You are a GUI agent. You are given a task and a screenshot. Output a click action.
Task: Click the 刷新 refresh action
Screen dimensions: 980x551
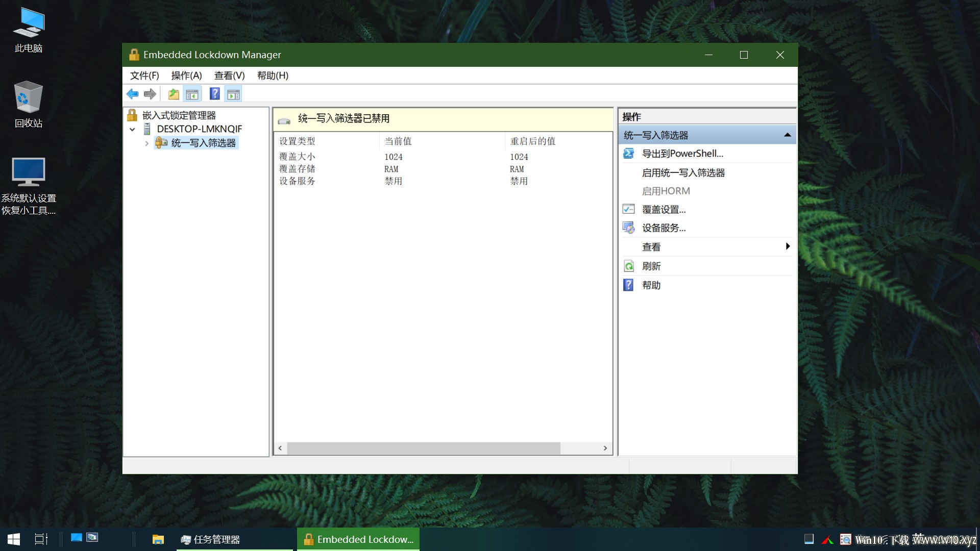[x=651, y=266]
